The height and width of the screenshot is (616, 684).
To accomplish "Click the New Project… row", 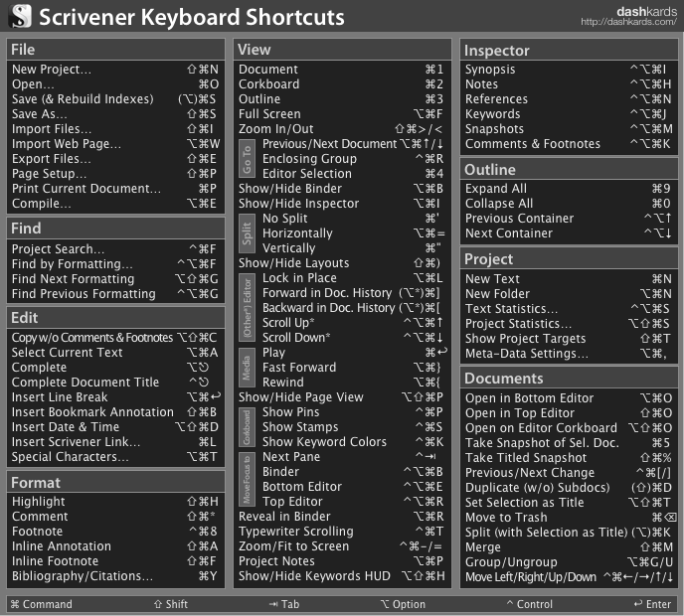I will click(115, 70).
